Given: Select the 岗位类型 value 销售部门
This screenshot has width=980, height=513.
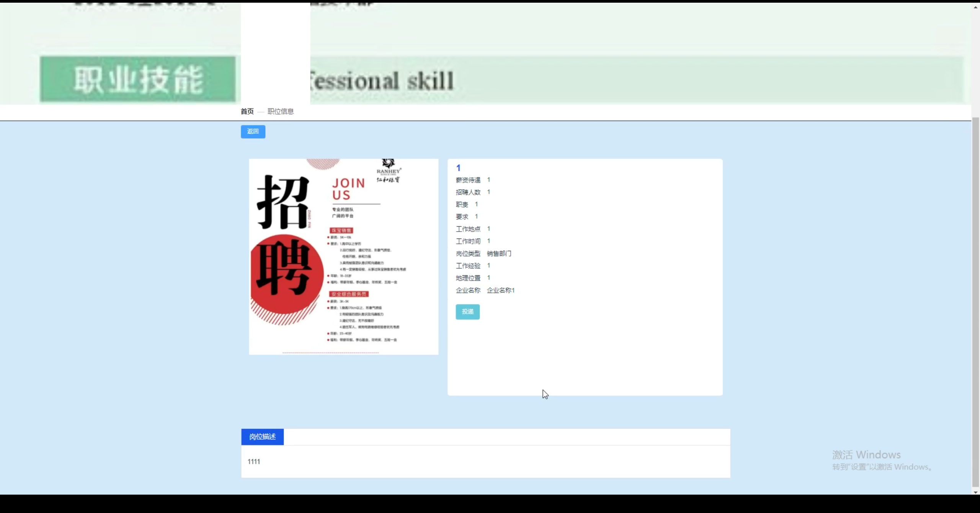Looking at the screenshot, I should 499,253.
